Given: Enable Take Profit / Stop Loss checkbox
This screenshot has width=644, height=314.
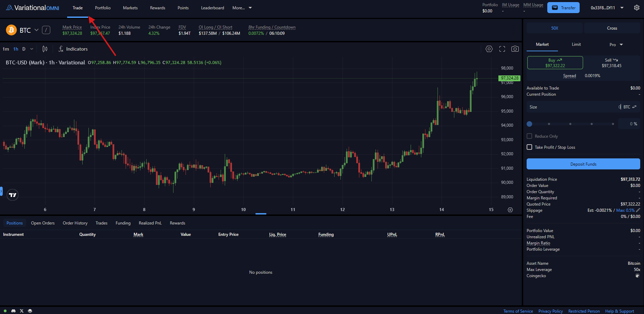Looking at the screenshot, I should 529,147.
